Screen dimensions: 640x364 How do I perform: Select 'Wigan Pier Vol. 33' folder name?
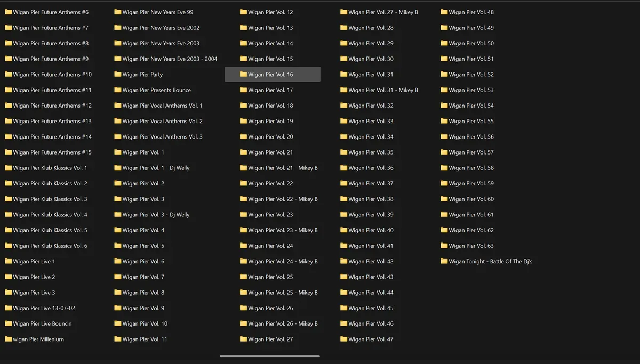click(x=371, y=122)
